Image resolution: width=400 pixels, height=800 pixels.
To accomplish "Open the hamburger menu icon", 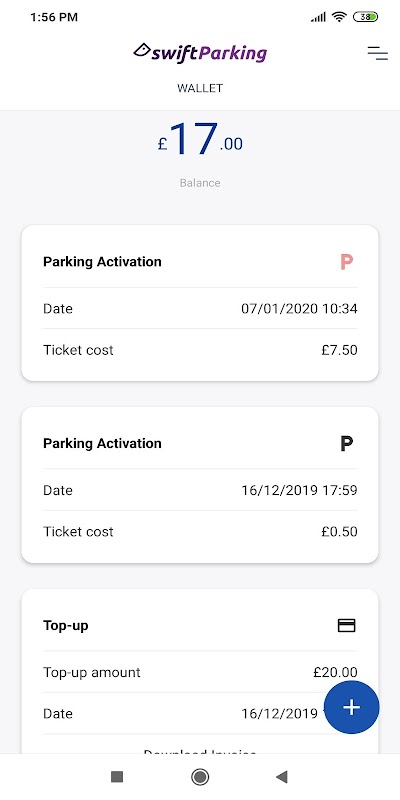I will (x=378, y=53).
